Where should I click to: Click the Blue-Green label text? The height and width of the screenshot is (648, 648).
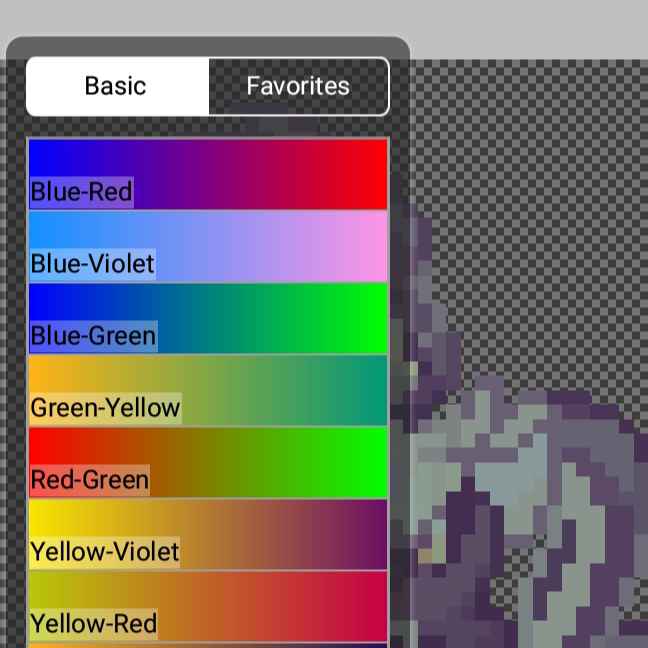pos(93,336)
